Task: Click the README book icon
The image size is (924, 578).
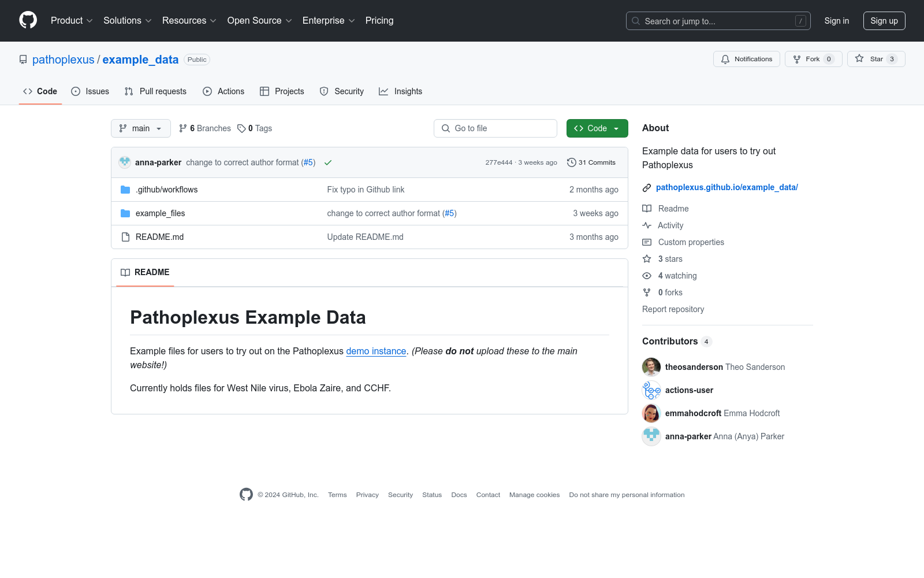Action: pos(125,272)
